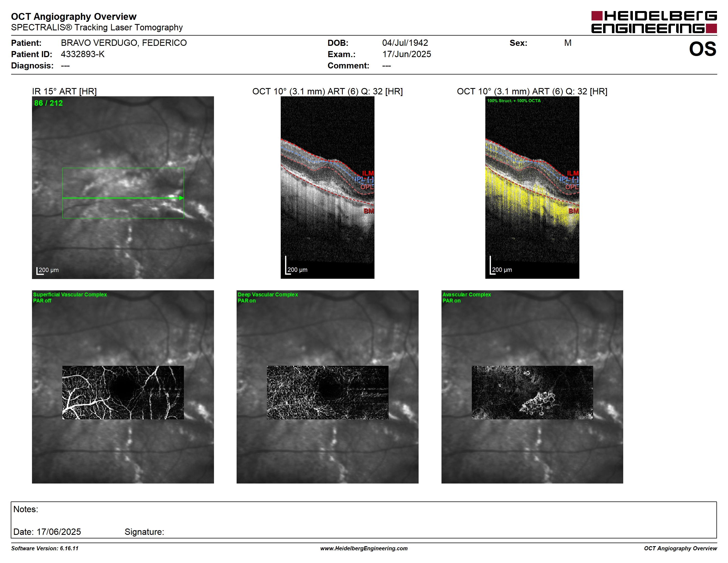This screenshot has height=563, width=728.
Task: Click exam date '17/Jun/2025'
Action: point(407,54)
